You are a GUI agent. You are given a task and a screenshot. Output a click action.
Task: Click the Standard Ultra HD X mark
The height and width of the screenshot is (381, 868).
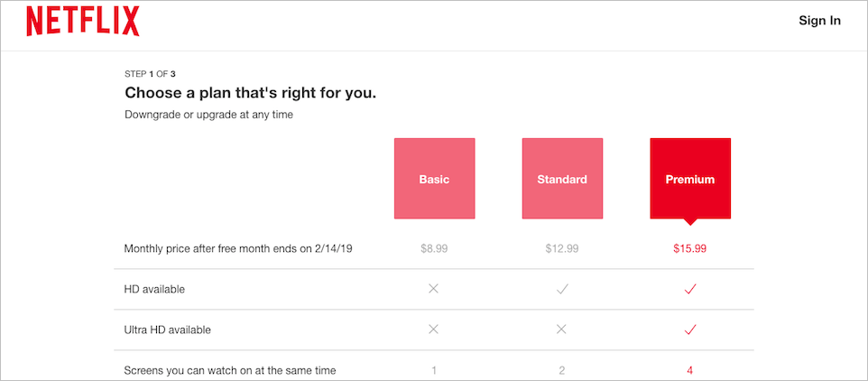click(x=562, y=330)
